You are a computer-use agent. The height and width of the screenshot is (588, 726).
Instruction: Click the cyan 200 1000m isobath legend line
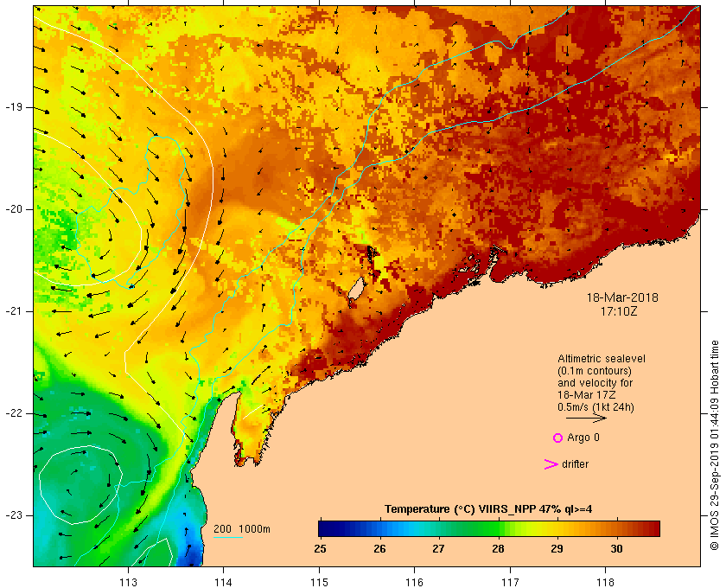(228, 538)
